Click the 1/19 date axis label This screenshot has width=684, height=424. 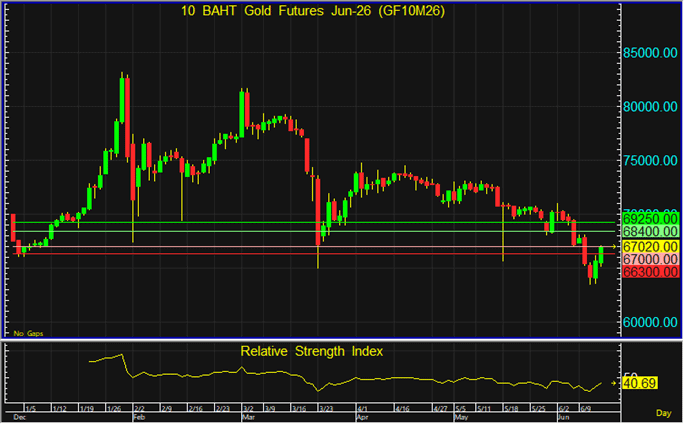86,409
